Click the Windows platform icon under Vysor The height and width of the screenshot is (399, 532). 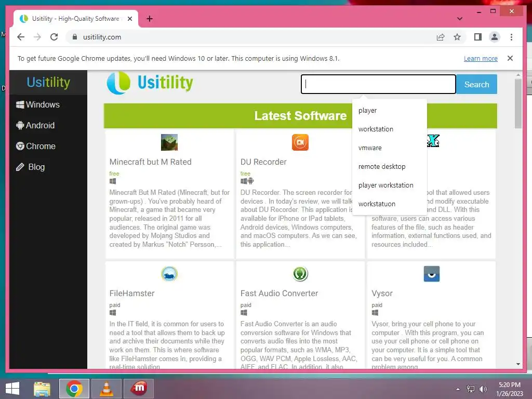click(x=375, y=312)
